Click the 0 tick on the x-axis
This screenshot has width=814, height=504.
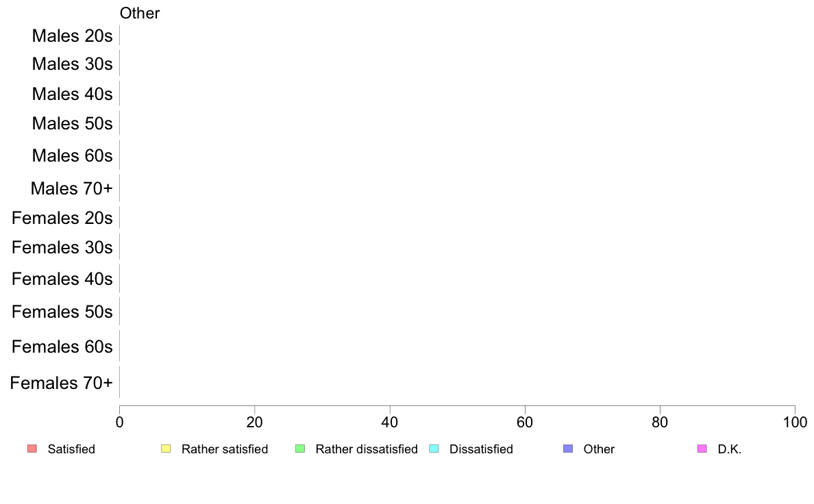(119, 423)
